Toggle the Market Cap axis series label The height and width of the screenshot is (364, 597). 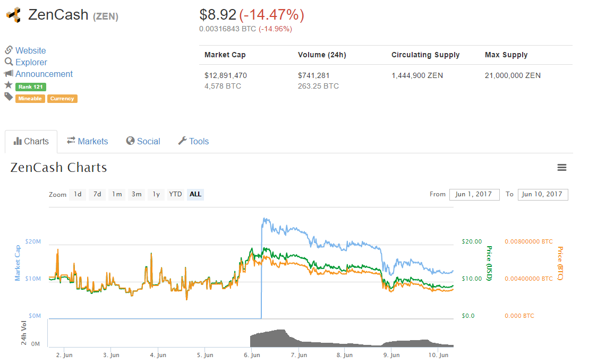(x=18, y=263)
